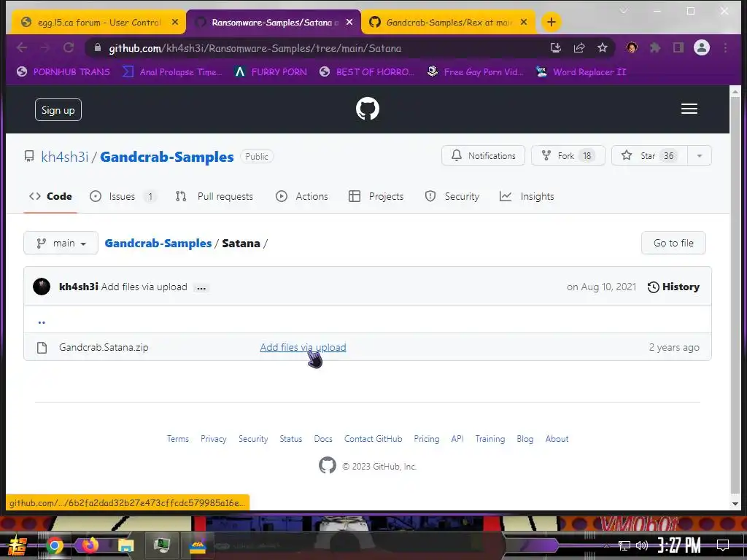Open the Word Replacer II bookmark
Viewport: 747px width, 560px height.
coord(581,72)
